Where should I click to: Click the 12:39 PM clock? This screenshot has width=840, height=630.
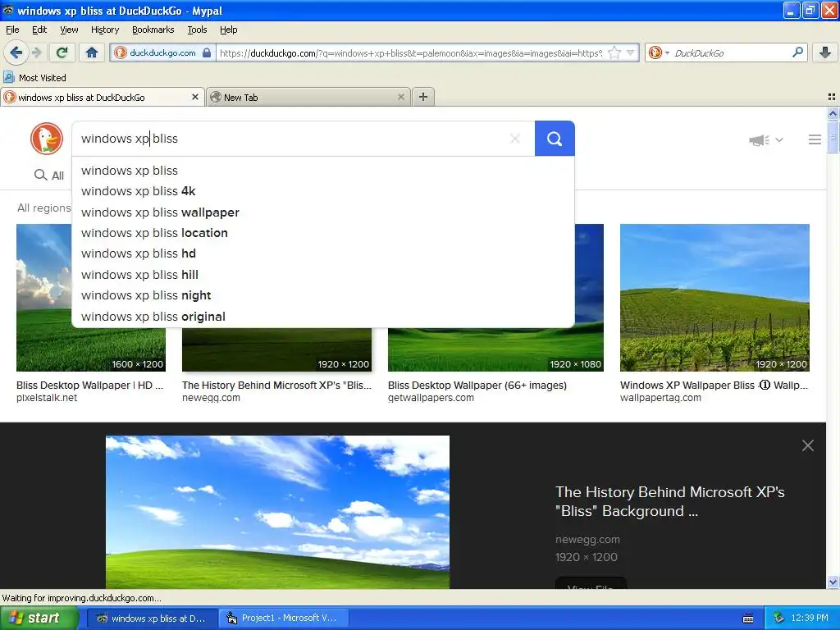(810, 619)
